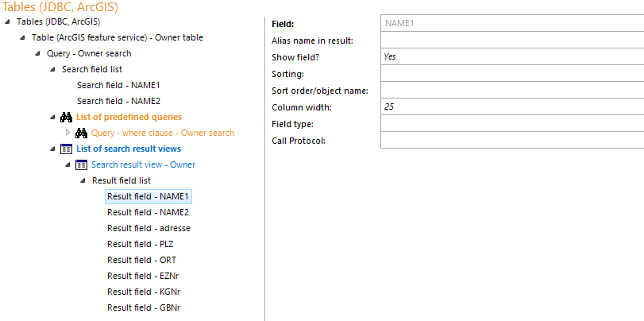Viewport: 644px width, 321px height.
Task: Open the Show field? value set to Yes
Action: coord(512,56)
